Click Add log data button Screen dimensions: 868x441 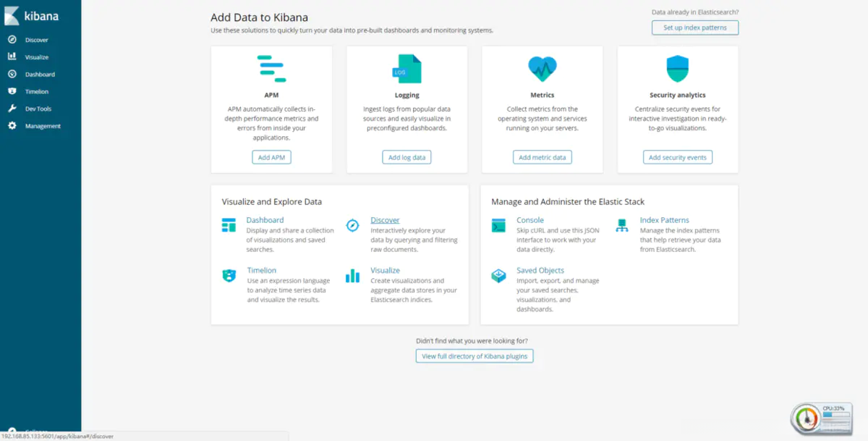(x=407, y=157)
